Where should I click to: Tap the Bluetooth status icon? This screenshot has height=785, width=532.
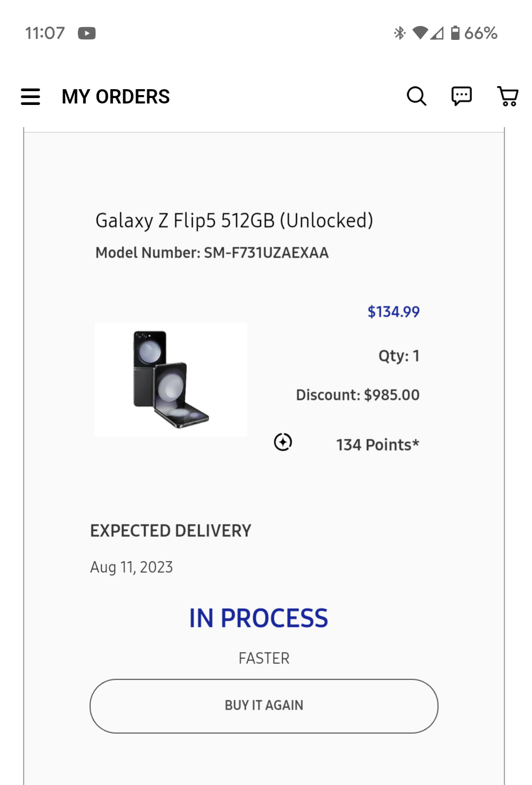click(399, 33)
